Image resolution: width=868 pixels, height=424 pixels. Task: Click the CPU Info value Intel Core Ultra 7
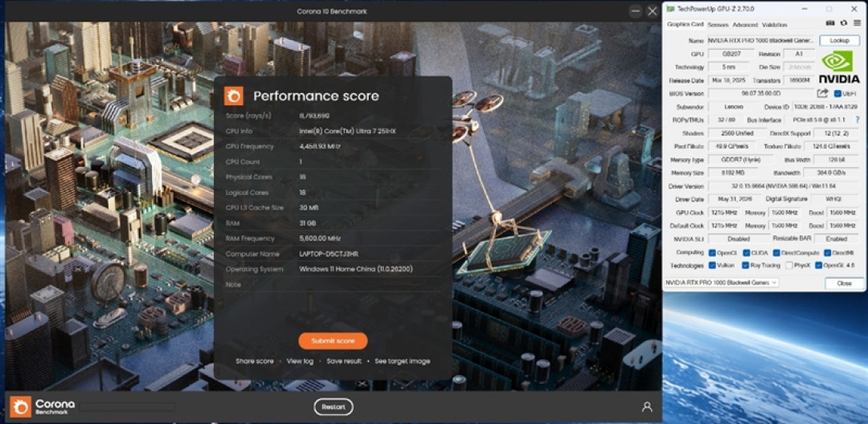[x=348, y=131]
